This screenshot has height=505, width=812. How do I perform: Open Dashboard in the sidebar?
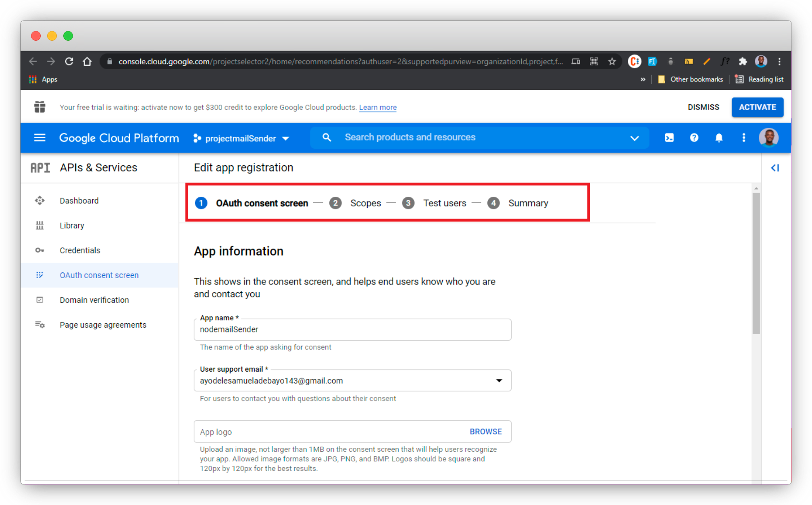click(x=100, y=201)
